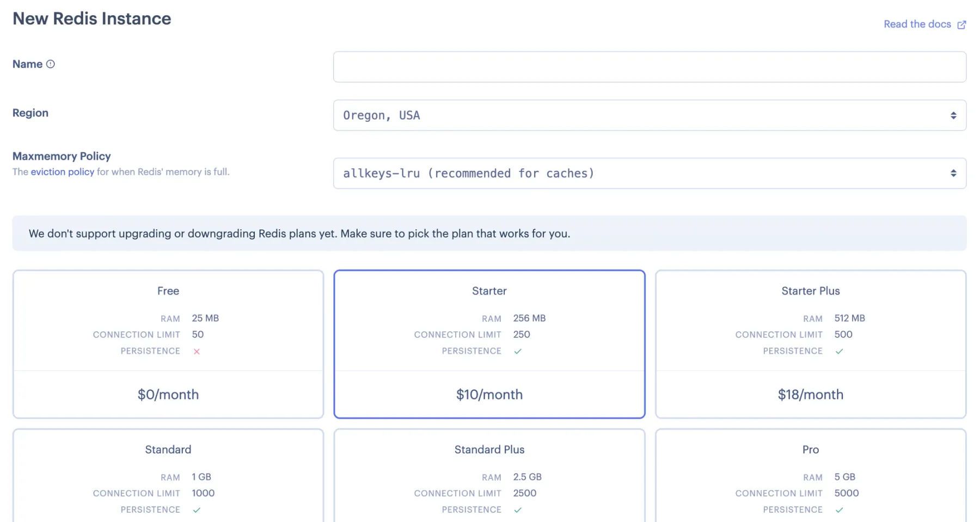Open the Read the docs page
Image resolution: width=980 pixels, height=522 pixels.
click(x=917, y=24)
